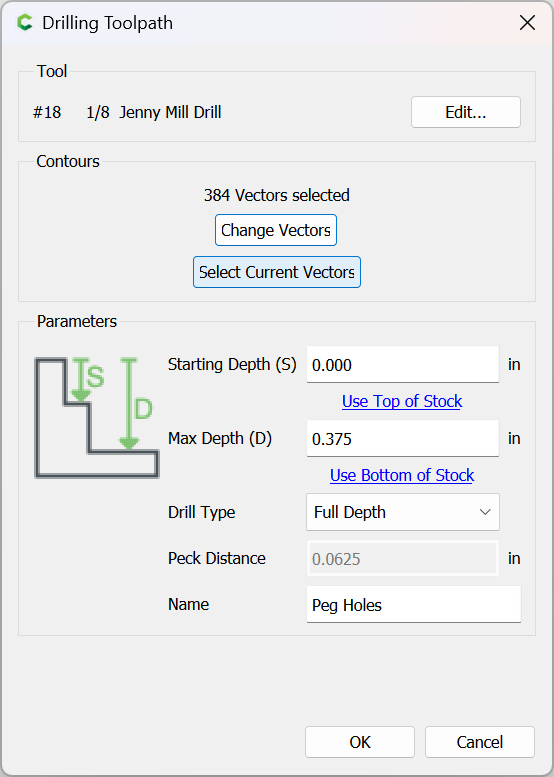Confirm the toolpath with OK
Screen dimensions: 554x777
pos(360,742)
